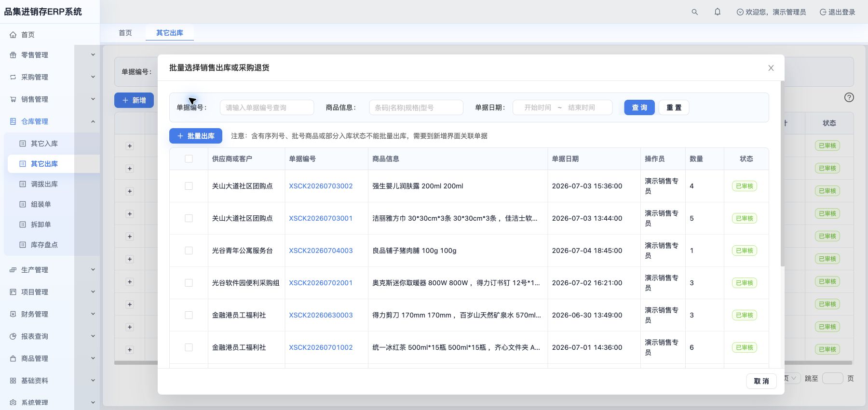Click the 生产管理 sidebar icon
868x410 pixels.
click(x=13, y=270)
